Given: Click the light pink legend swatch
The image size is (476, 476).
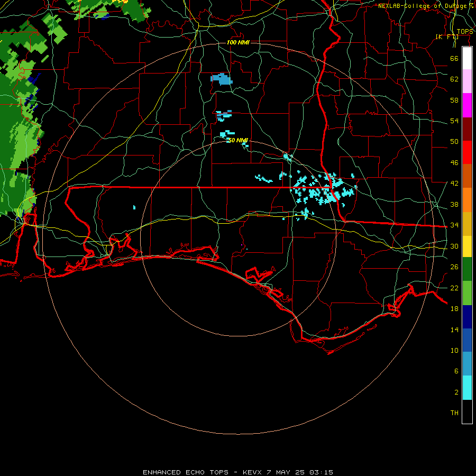Looking at the screenshot, I should [467, 81].
